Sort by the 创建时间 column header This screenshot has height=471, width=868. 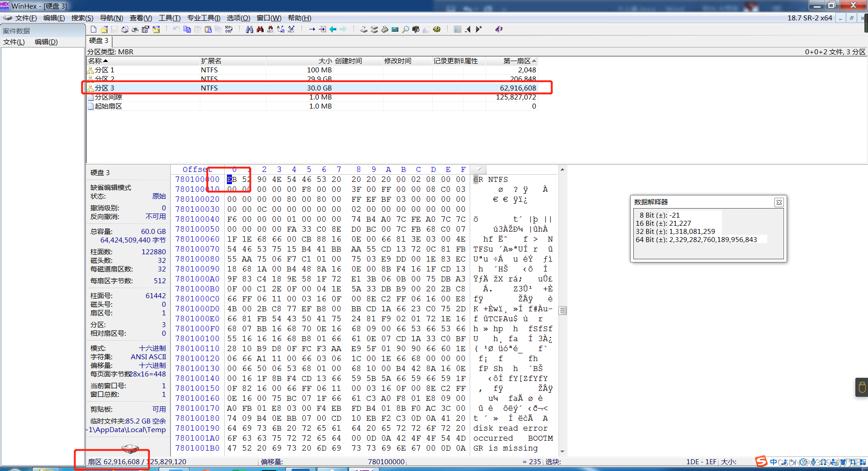click(358, 61)
